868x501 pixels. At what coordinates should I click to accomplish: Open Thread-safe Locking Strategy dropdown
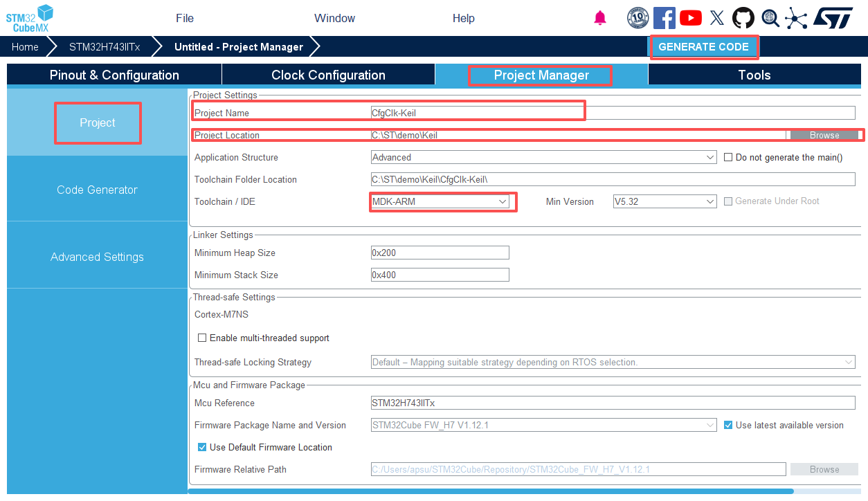click(x=613, y=362)
